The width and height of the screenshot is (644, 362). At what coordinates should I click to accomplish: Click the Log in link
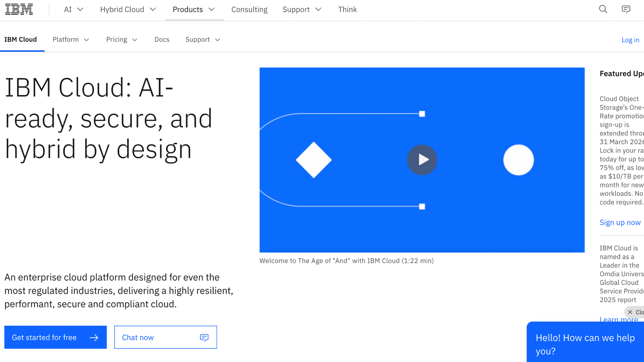coord(630,40)
